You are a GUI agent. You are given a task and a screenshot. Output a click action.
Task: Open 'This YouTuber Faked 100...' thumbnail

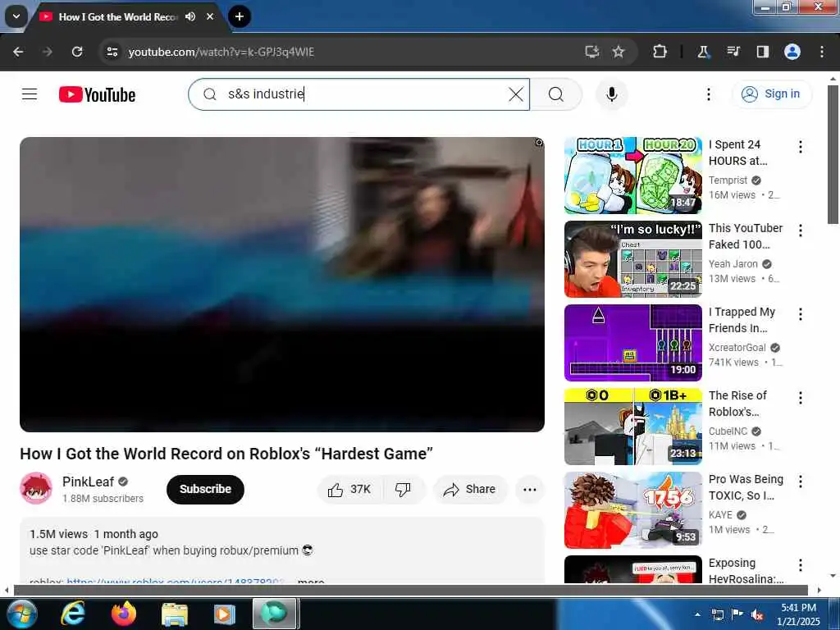(x=633, y=259)
